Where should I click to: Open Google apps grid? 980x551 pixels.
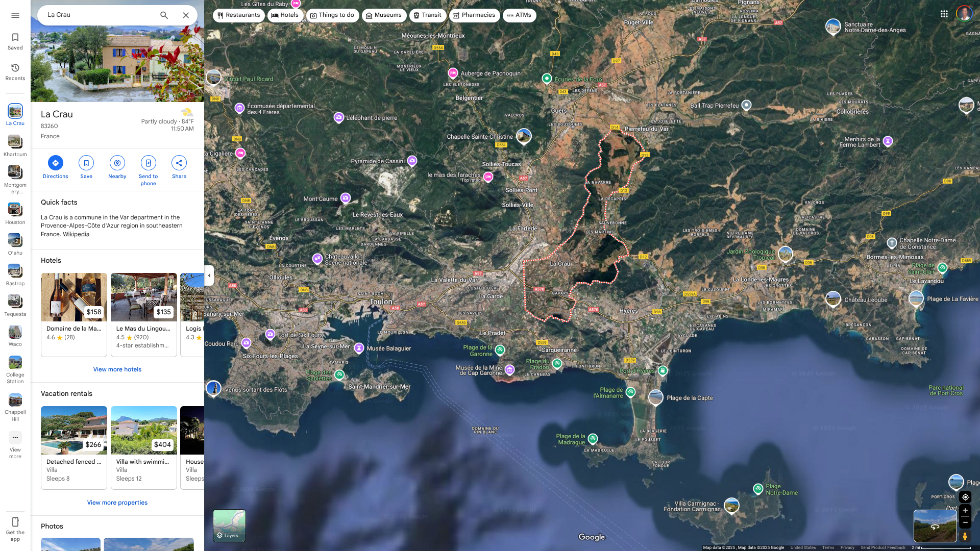[x=944, y=14]
